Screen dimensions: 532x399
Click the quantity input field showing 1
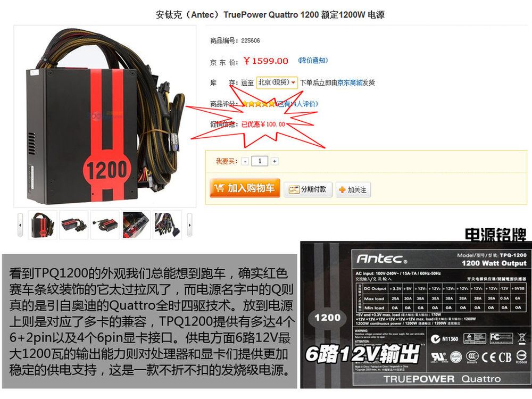click(260, 161)
